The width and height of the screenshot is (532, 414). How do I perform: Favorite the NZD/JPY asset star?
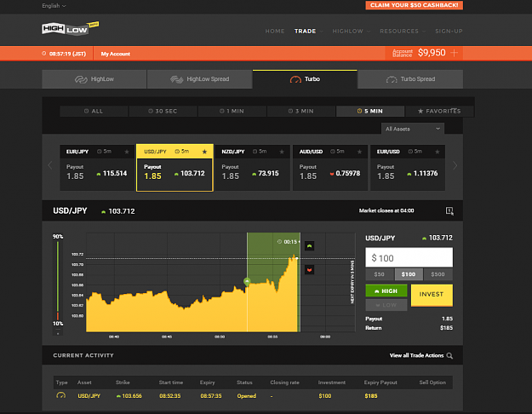(282, 152)
